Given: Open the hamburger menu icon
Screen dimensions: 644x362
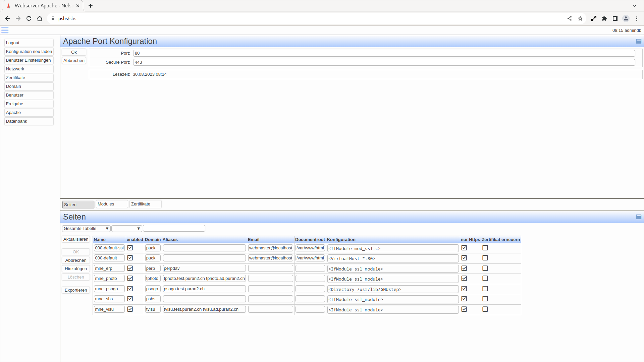Looking at the screenshot, I should pos(5,31).
